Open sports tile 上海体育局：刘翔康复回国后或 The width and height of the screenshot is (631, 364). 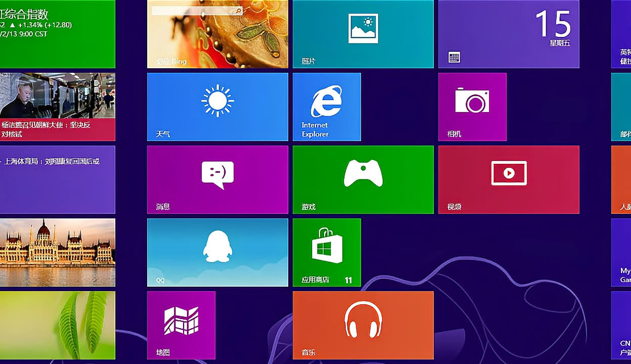[x=58, y=179]
